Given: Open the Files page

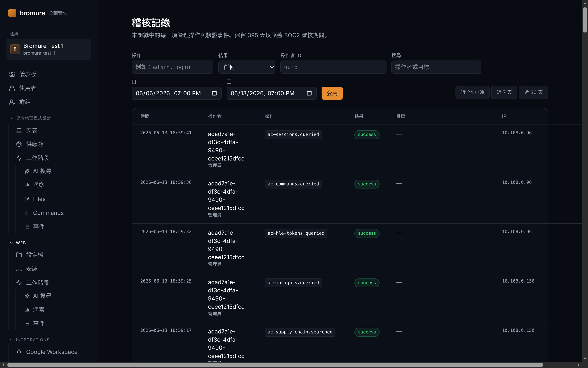Looking at the screenshot, I should 39,199.
